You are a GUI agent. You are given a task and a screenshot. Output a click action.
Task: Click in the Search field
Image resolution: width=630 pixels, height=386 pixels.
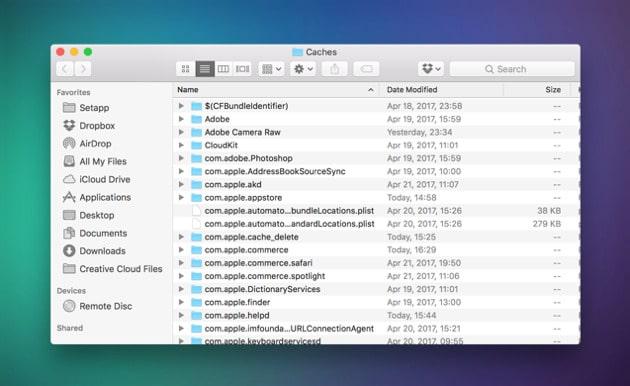tap(512, 69)
